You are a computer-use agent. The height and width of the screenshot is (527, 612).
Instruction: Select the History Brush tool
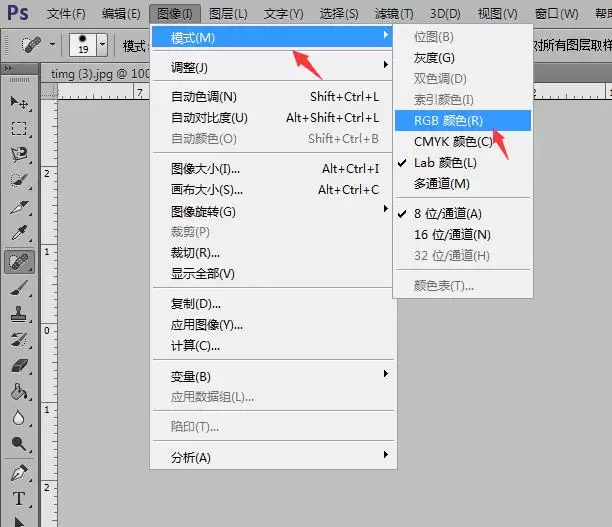coord(19,340)
